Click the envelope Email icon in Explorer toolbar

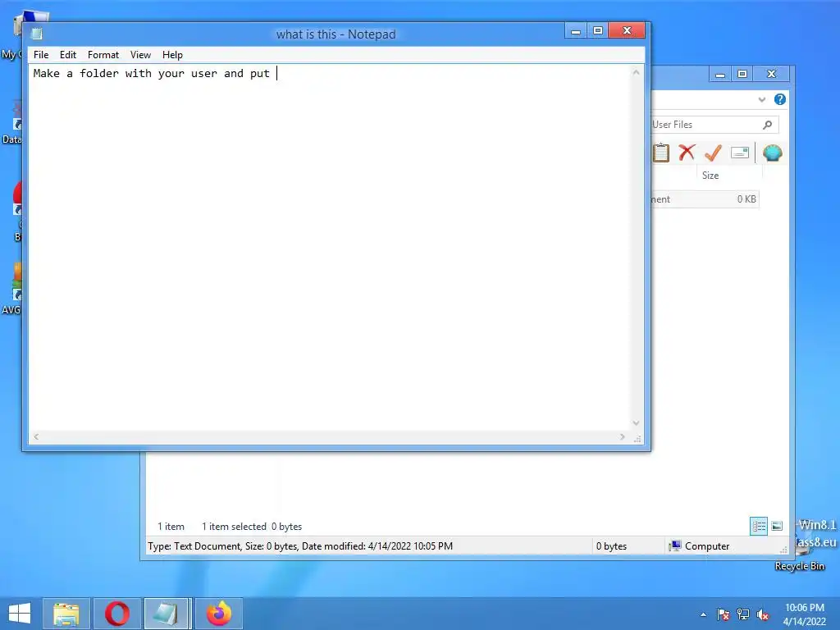740,153
